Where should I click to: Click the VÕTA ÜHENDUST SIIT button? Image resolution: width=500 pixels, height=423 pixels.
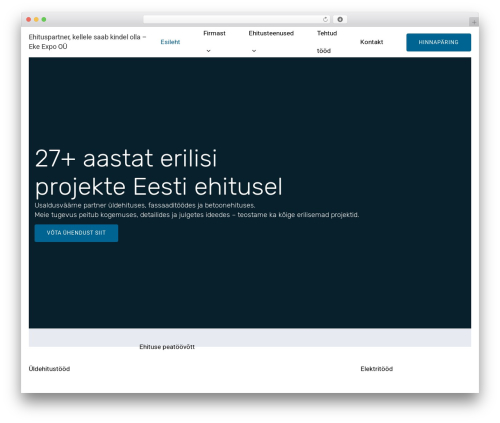pos(76,233)
